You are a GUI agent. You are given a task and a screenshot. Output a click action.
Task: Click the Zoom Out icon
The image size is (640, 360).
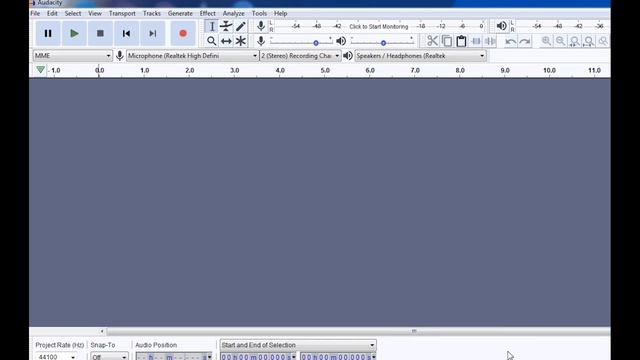click(560, 41)
